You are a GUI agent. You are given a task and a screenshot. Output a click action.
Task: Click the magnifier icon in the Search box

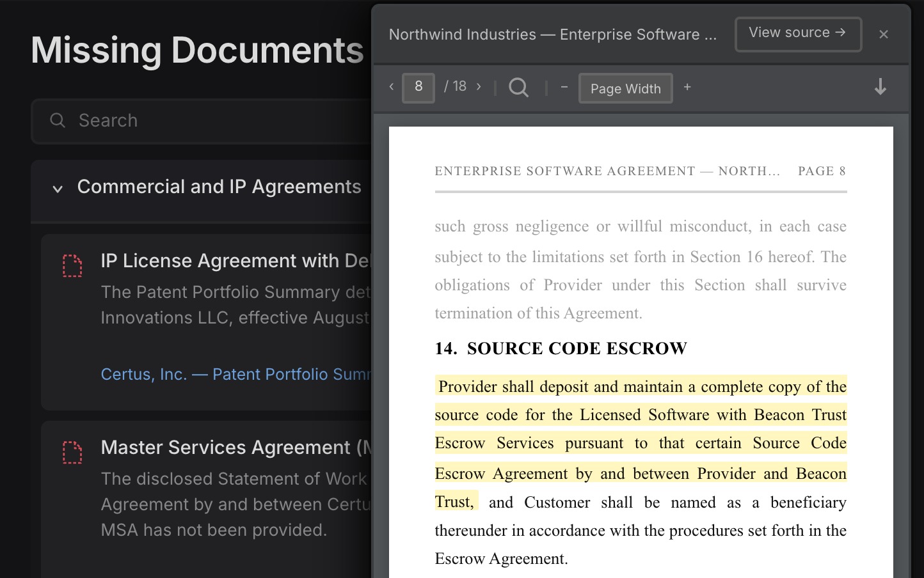pyautogui.click(x=58, y=120)
